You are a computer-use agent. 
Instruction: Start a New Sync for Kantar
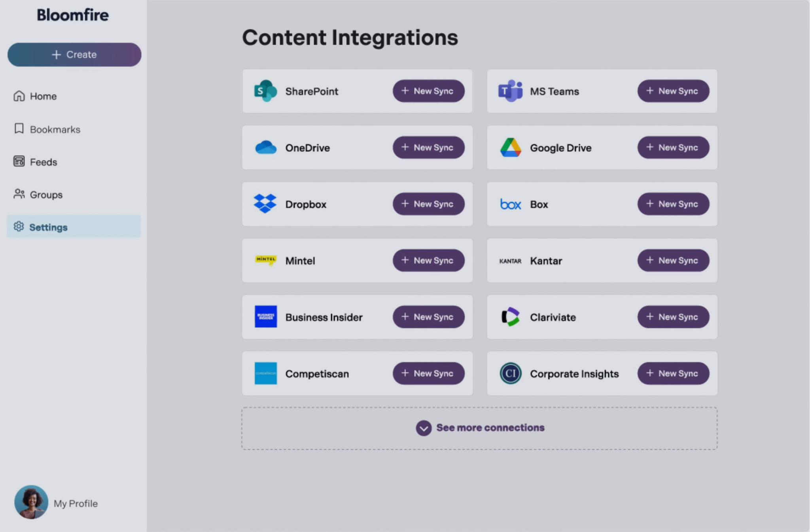[673, 260]
